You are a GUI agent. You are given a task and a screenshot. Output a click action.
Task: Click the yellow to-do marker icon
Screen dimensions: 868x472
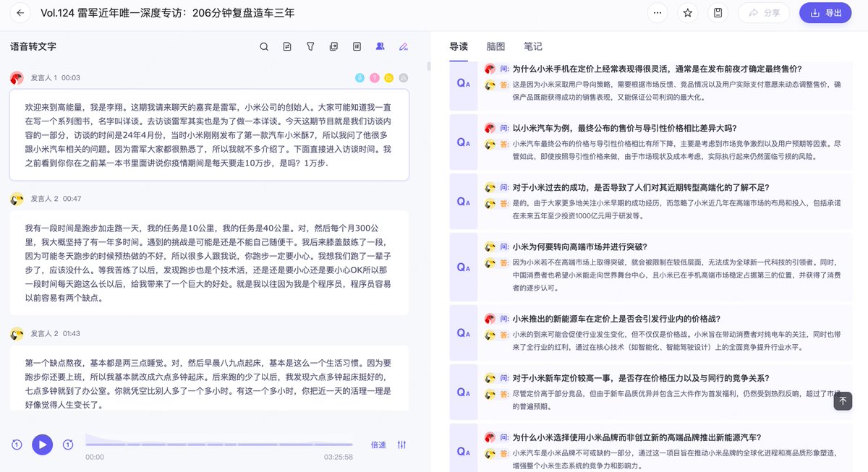(x=388, y=77)
